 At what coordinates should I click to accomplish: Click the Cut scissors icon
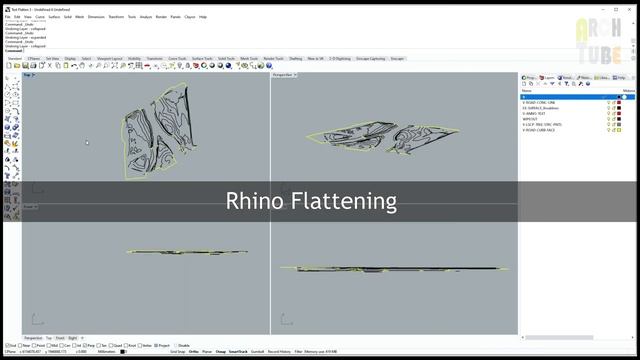click(49, 65)
